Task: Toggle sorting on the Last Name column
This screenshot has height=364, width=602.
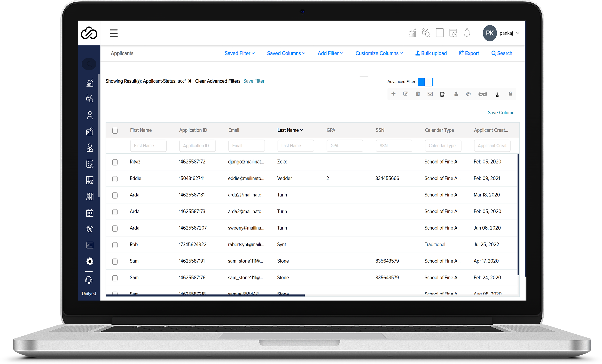Action: (290, 130)
